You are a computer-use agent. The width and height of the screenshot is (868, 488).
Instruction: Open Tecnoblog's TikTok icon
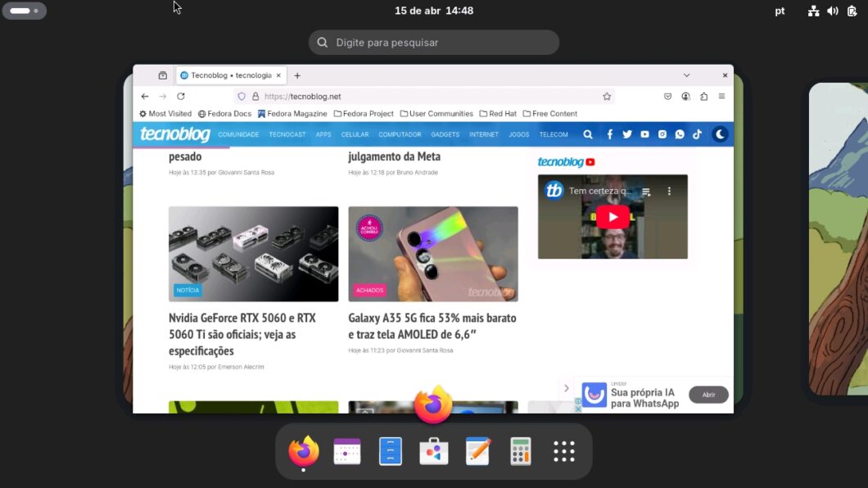point(697,134)
